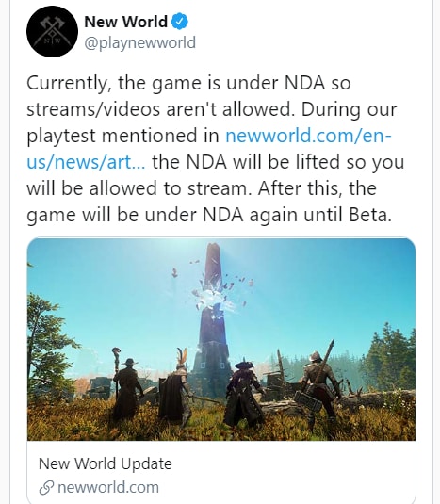This screenshot has width=440, height=504.
Task: Click the tweet's first line about NDA
Action: pyautogui.click(x=188, y=83)
